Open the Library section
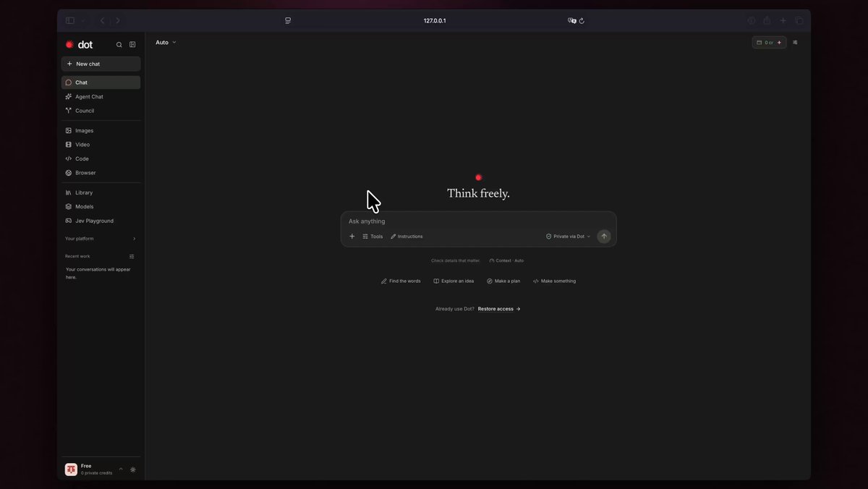868x489 pixels. point(101,192)
